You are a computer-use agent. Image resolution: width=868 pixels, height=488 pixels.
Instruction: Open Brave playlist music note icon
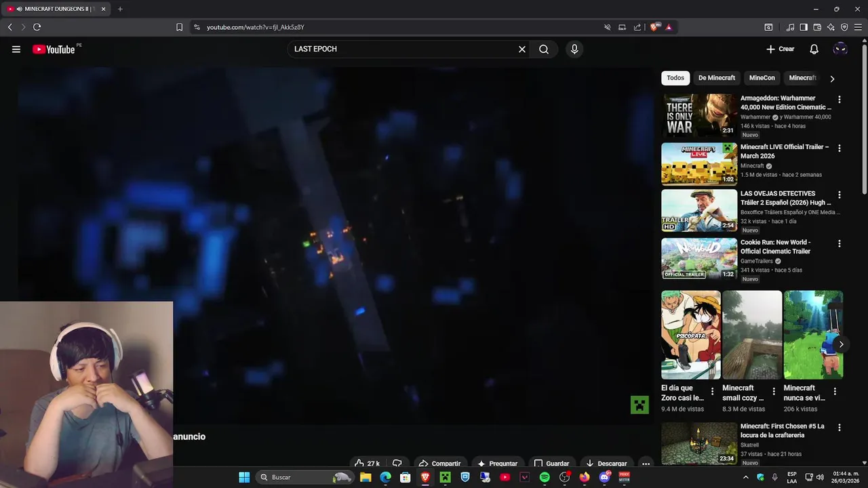790,27
